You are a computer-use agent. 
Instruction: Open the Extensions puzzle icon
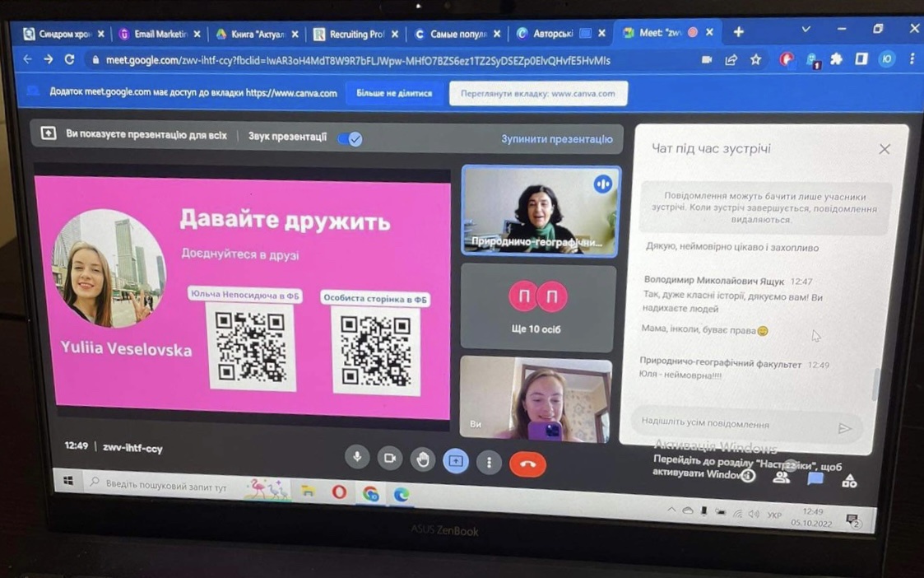[x=836, y=58]
